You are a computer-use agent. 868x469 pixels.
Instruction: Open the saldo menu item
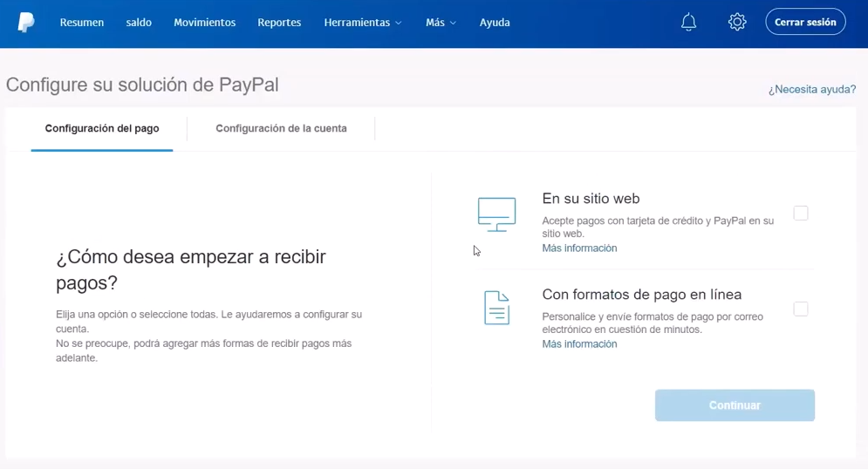139,23
